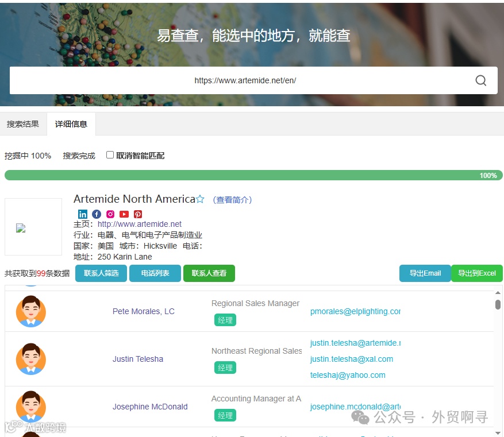Click 经理 tag under Accounting Manager
The image size is (504, 437).
[x=225, y=415]
